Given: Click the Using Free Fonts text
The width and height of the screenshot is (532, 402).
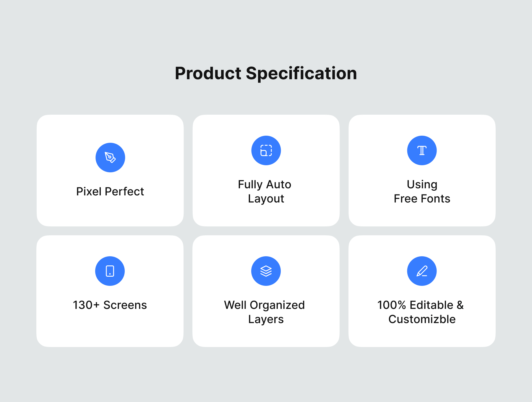Looking at the screenshot, I should click(x=422, y=192).
